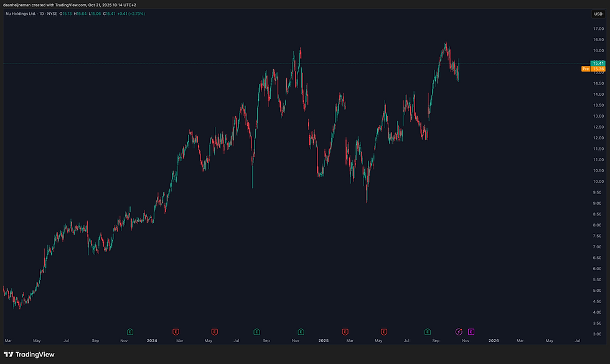Click the TradingView logo

29,354
